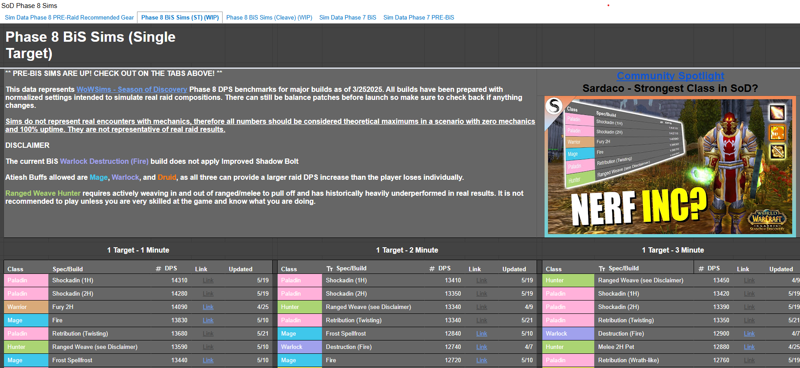Open Destruction (Fire) Link in 3 Minute table
The image size is (800, 368).
[749, 334]
